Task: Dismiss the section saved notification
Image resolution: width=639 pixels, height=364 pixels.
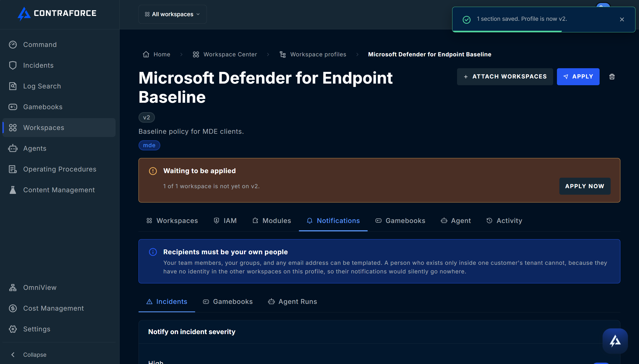Action: tap(622, 19)
